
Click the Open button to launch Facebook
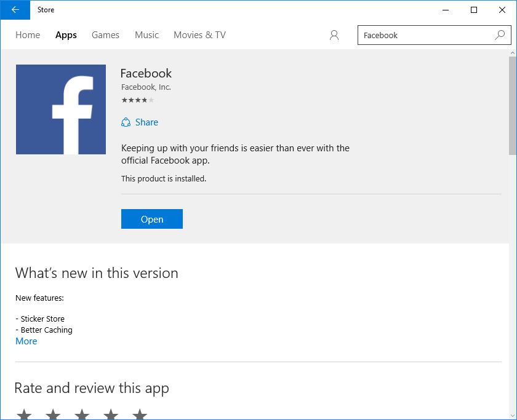(152, 219)
